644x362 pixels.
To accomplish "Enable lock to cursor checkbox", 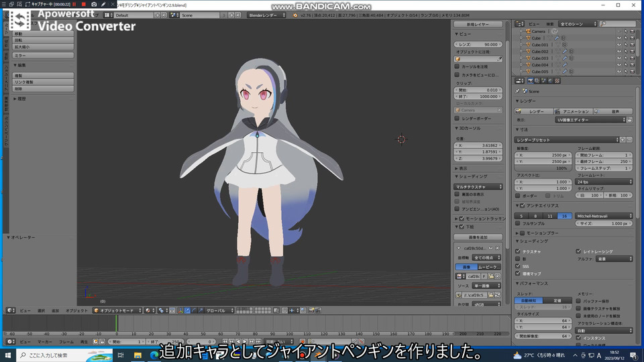I will point(457,66).
